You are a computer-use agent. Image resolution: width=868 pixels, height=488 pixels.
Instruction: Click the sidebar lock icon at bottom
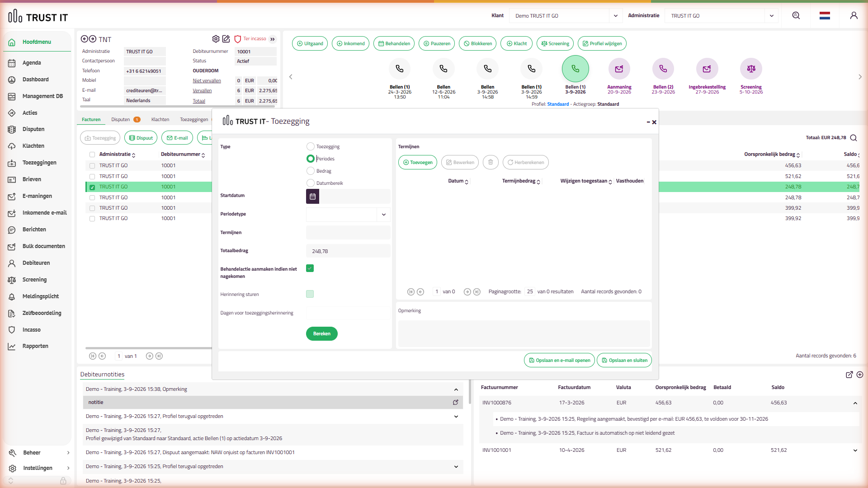[x=63, y=481]
